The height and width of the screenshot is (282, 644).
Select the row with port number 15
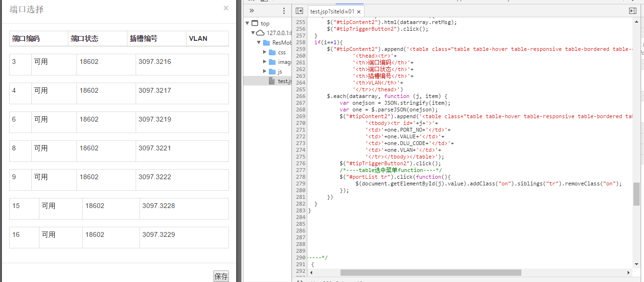[119, 208]
